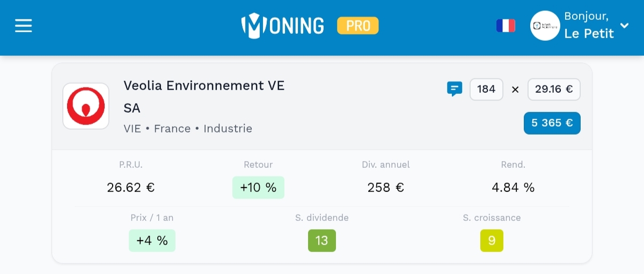Edit the share quantity field 184
Image resolution: width=644 pixels, height=274 pixels.
click(486, 90)
